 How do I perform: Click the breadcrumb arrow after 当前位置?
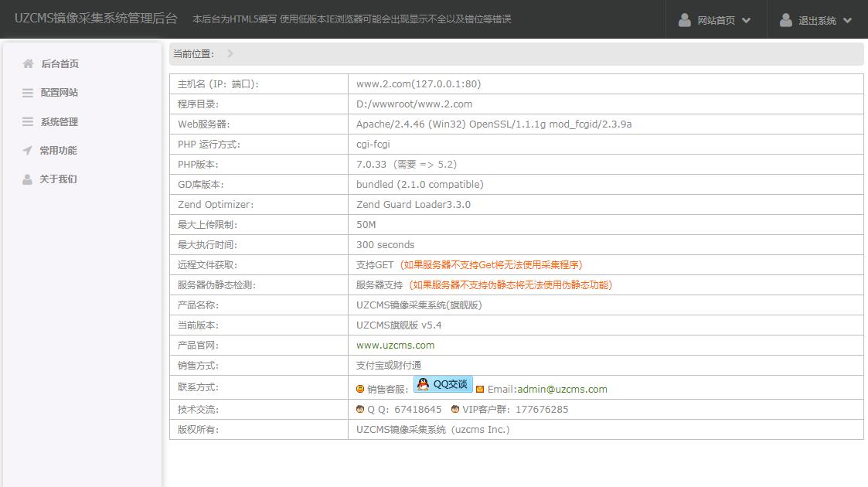[x=230, y=53]
